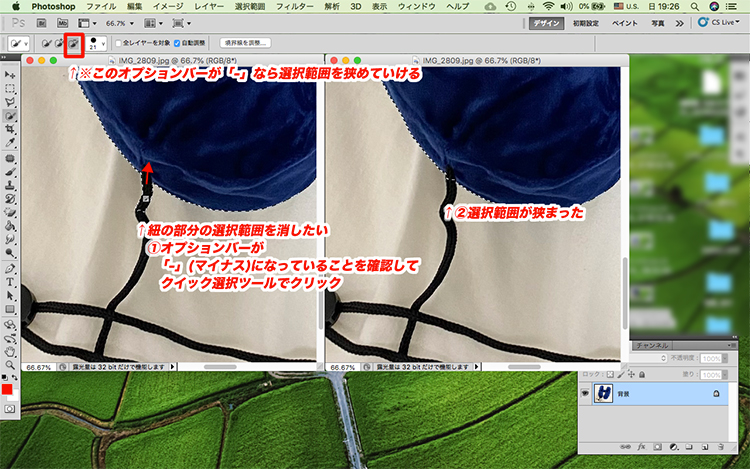Toggle lock transparent pixels icon
This screenshot has height=469, width=750.
pyautogui.click(x=610, y=375)
